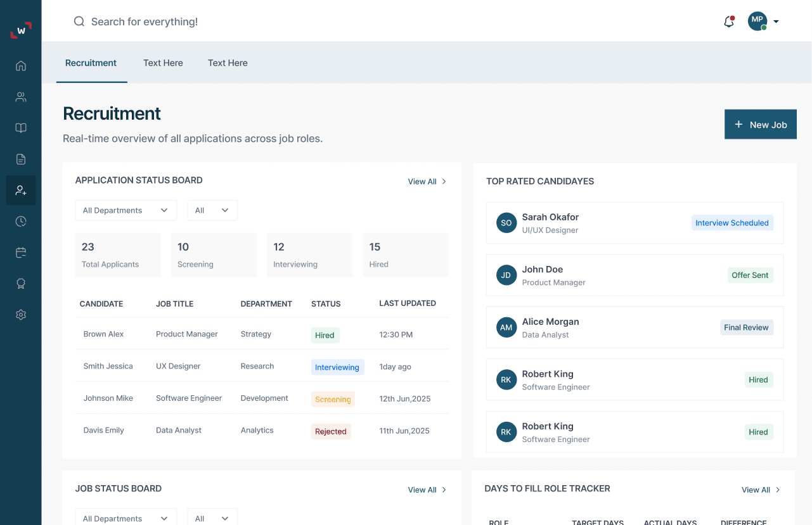This screenshot has height=525, width=812.
Task: Open the All Departments dropdown under Job Status Board
Action: click(x=126, y=518)
